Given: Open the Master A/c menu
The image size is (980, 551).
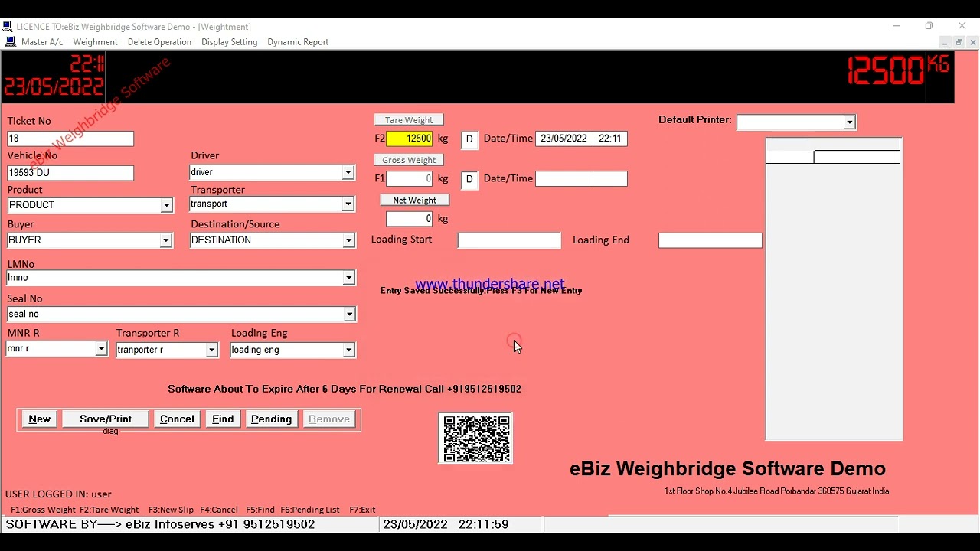Looking at the screenshot, I should click(x=42, y=42).
